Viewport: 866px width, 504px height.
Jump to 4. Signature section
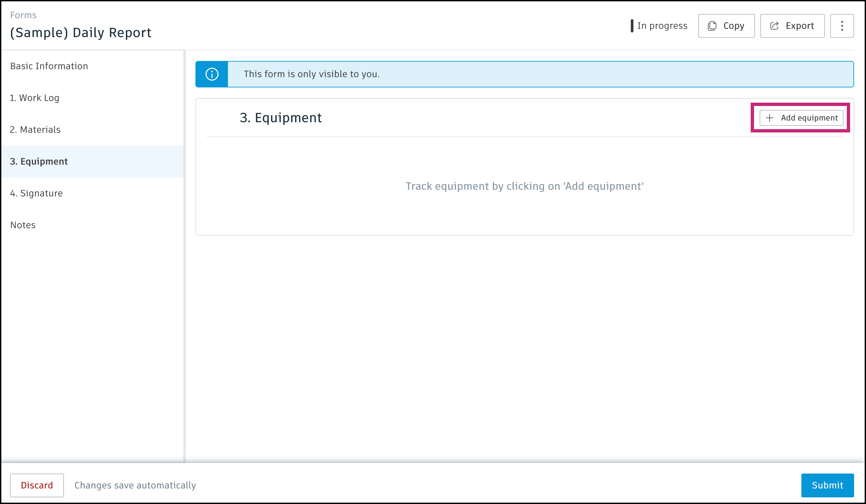[x=36, y=193]
